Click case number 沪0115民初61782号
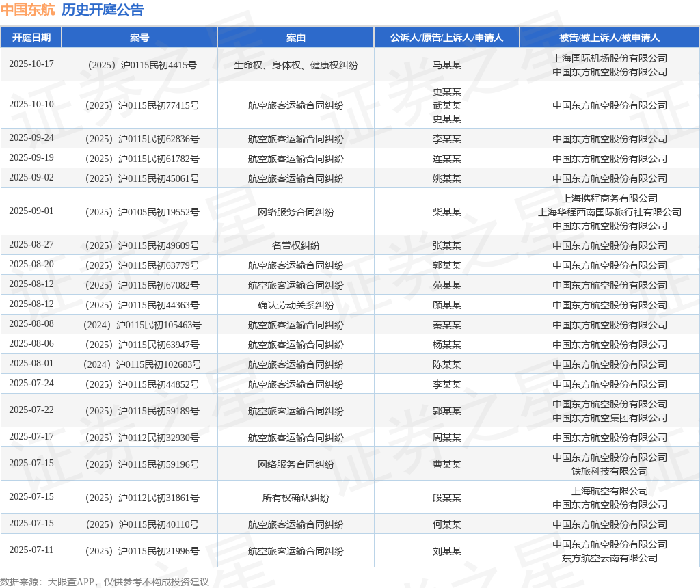The height and width of the screenshot is (588, 700). pyautogui.click(x=142, y=159)
